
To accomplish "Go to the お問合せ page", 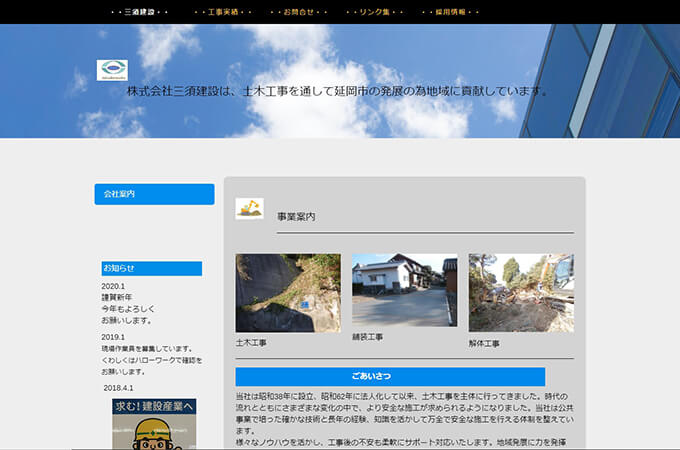I will [298, 12].
